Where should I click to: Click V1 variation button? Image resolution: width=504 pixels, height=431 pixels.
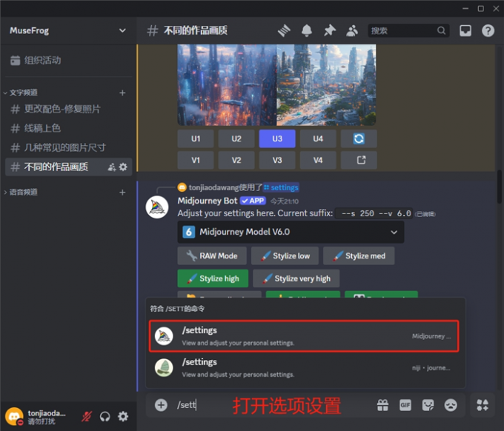[196, 160]
